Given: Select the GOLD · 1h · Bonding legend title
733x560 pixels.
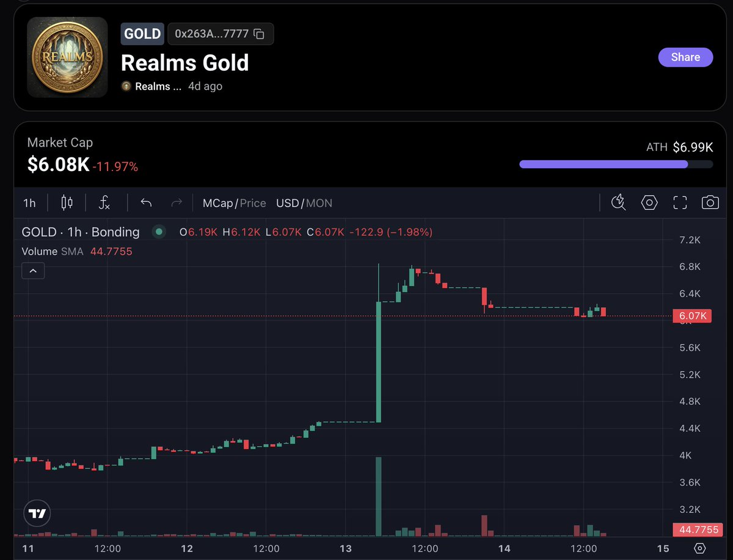Looking at the screenshot, I should pyautogui.click(x=81, y=232).
